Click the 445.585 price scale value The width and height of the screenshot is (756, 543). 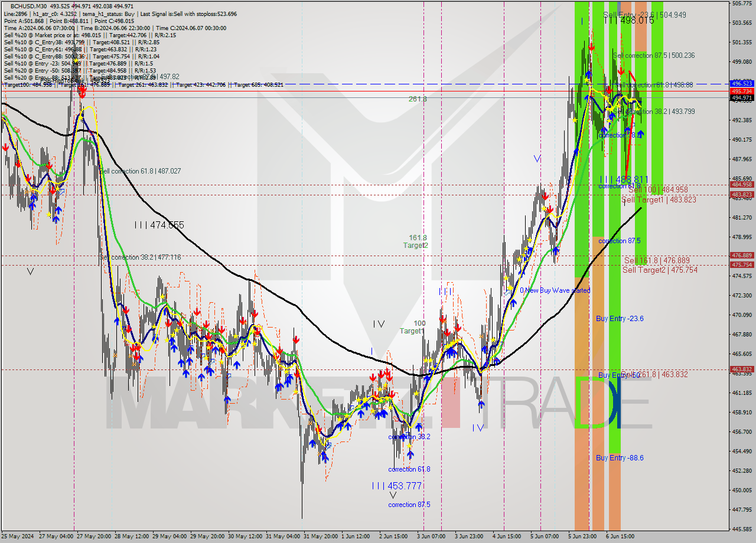pos(742,529)
